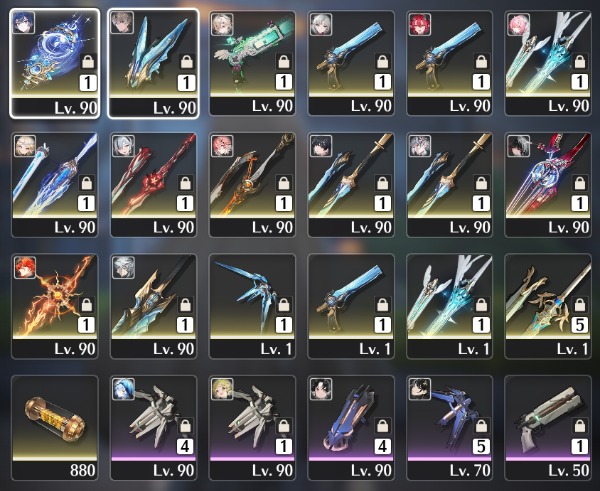600x491 pixels.
Task: Click the blonde character portrait on the white gauntlets
Action: pyautogui.click(x=222, y=389)
